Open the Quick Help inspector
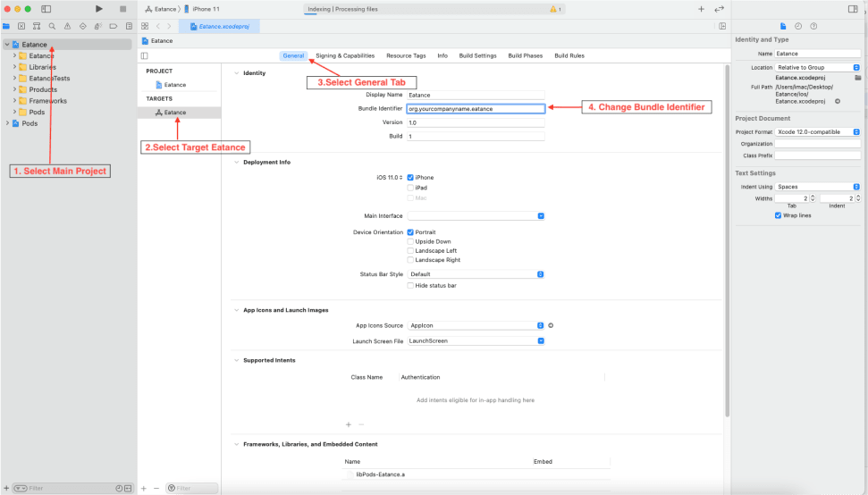Screen dimensions: 868x495 click(x=813, y=26)
